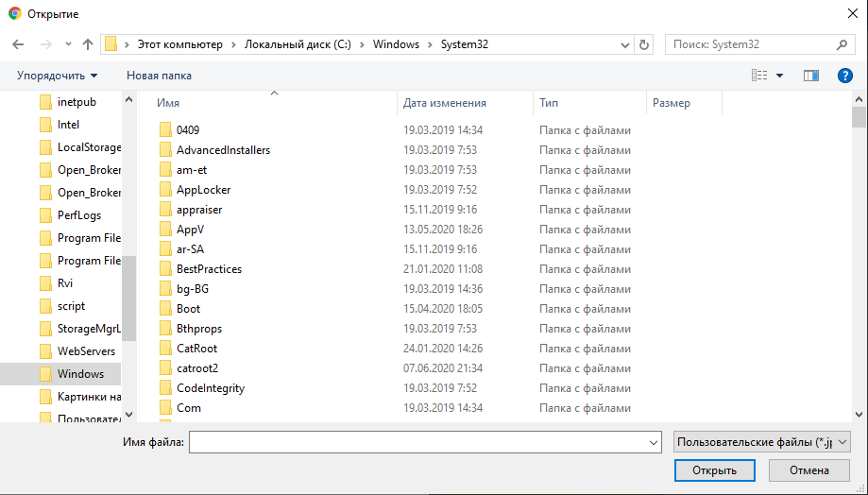Close the Открытие dialog
Screen dimensions: 868x495
853,14
